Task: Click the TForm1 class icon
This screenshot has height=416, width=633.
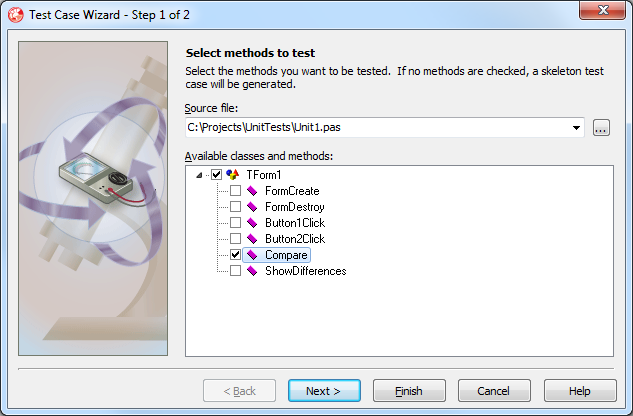Action: click(233, 174)
